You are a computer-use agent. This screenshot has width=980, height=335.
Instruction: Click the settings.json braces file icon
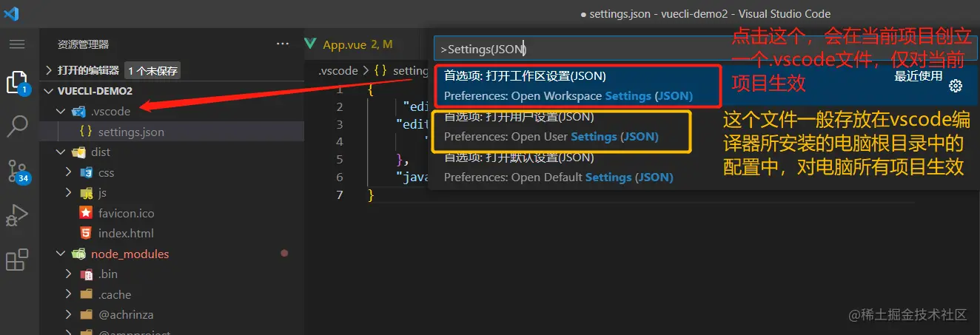(x=86, y=132)
